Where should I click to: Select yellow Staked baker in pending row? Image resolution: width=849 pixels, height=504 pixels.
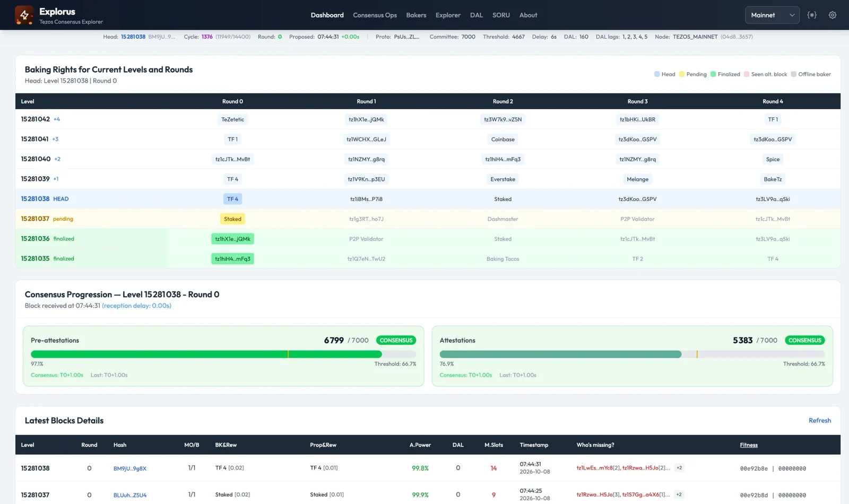tap(232, 219)
